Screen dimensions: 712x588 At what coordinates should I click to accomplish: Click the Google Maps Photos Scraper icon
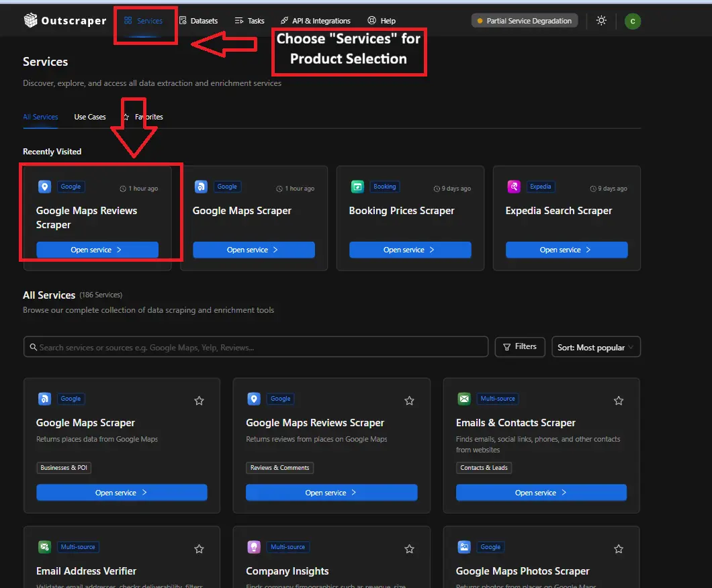pyautogui.click(x=463, y=547)
